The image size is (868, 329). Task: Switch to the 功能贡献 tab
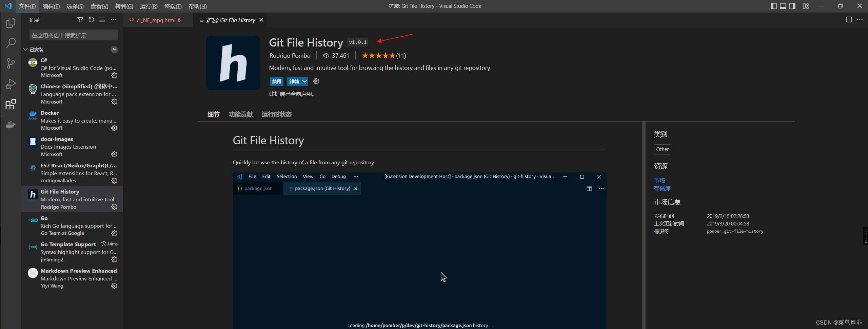241,114
